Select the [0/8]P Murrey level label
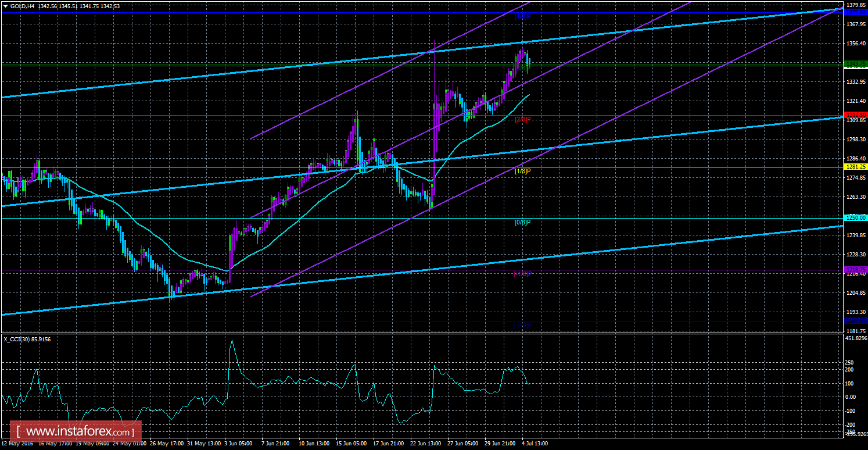Image resolution: width=868 pixels, height=450 pixels. [523, 222]
